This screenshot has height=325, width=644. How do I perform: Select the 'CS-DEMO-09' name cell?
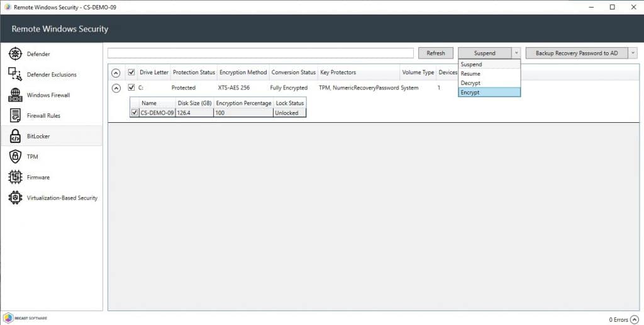point(157,113)
